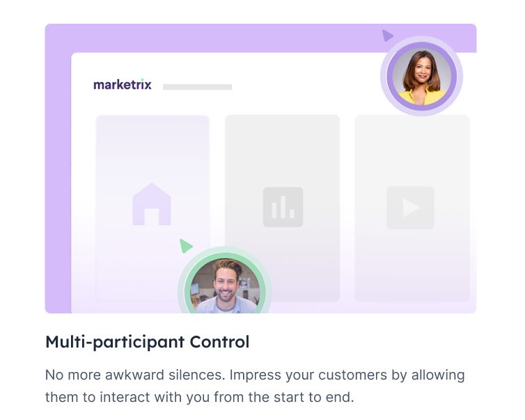This screenshot has height=420, width=525.
Task: Click the green cursor arrow pointer
Action: pos(185,245)
